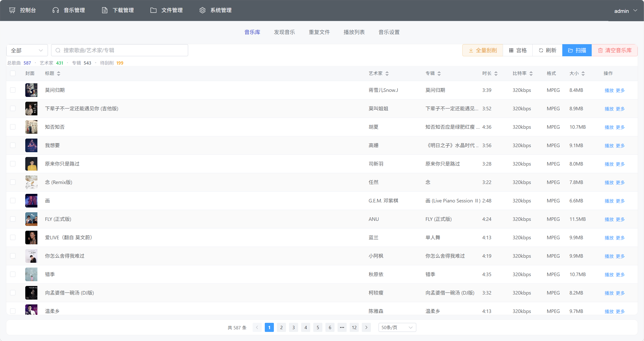The width and height of the screenshot is (644, 341).
Task: Click the 清空音乐库 button
Action: coord(615,50)
